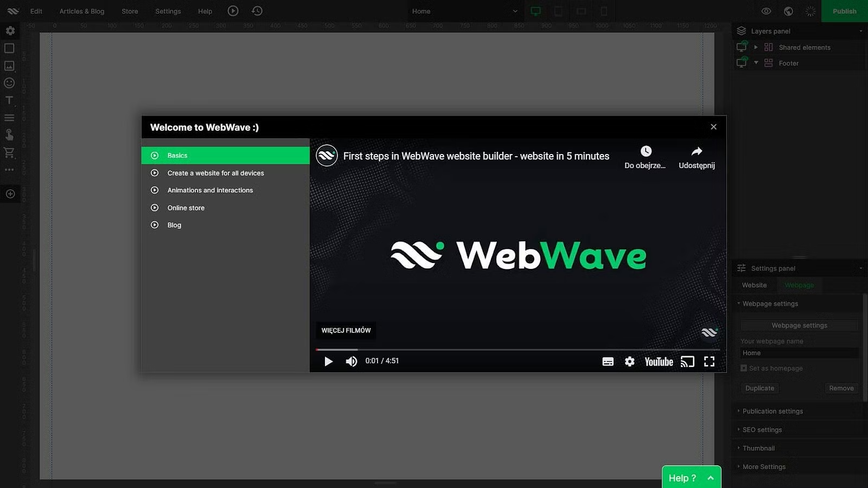
Task: Switch to the desktop monitor view
Action: tap(535, 11)
